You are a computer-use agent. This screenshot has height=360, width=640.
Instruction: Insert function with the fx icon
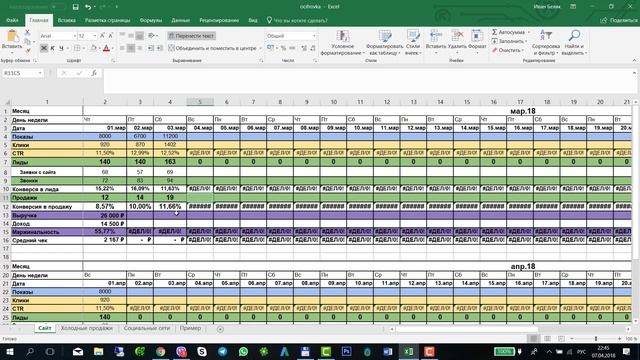94,73
